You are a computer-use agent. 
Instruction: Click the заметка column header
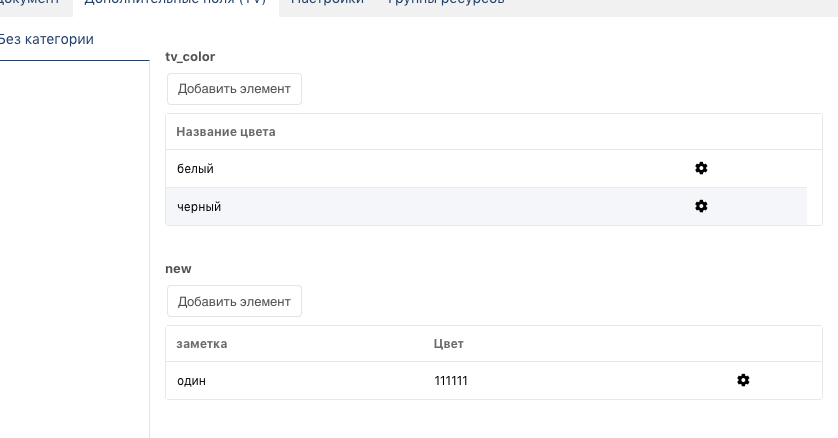point(202,344)
